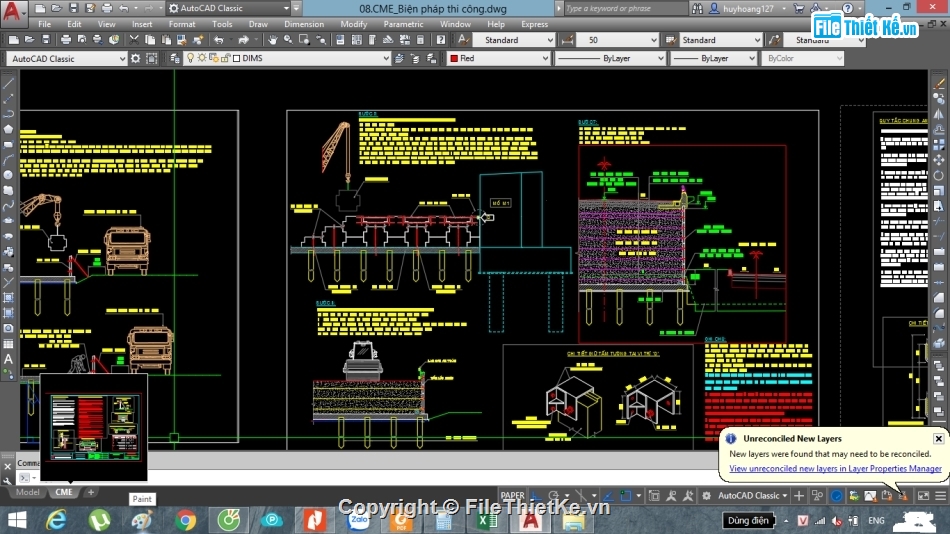Select the Multiline Text tool

[8, 359]
